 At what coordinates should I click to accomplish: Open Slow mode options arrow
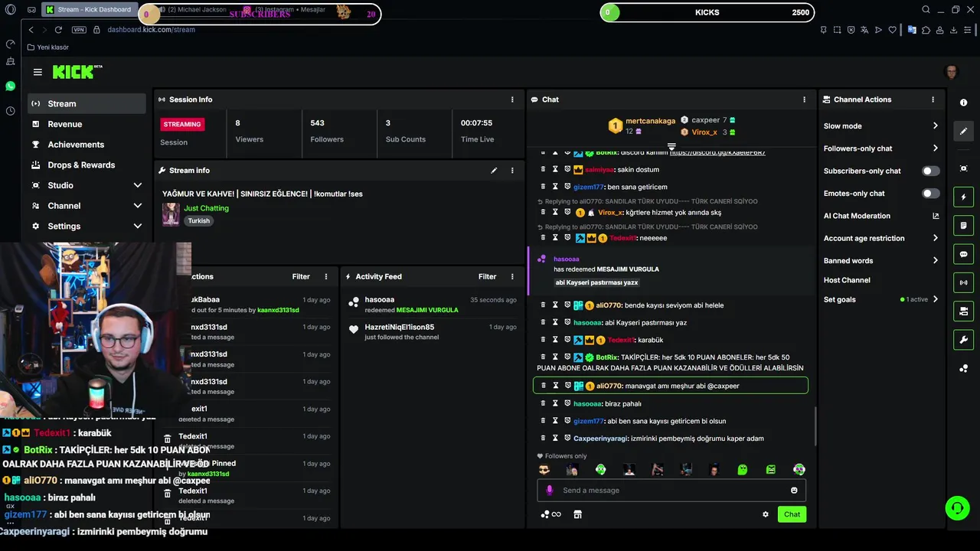pyautogui.click(x=935, y=126)
